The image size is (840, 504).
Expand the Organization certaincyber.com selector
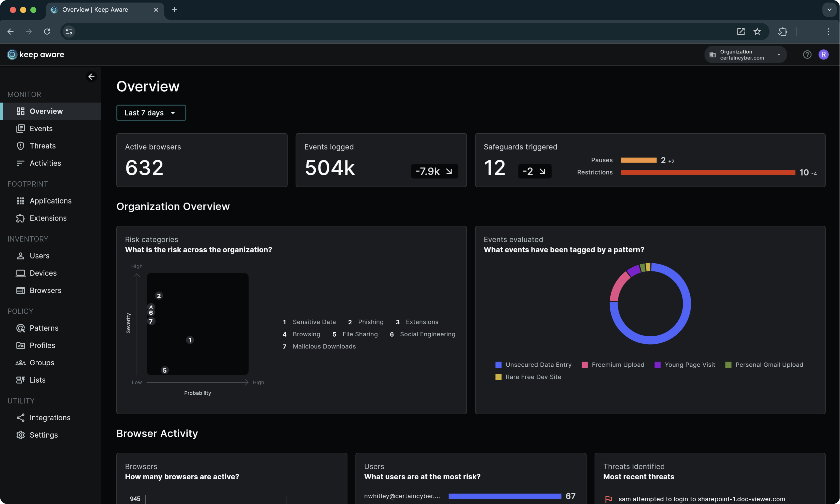745,54
